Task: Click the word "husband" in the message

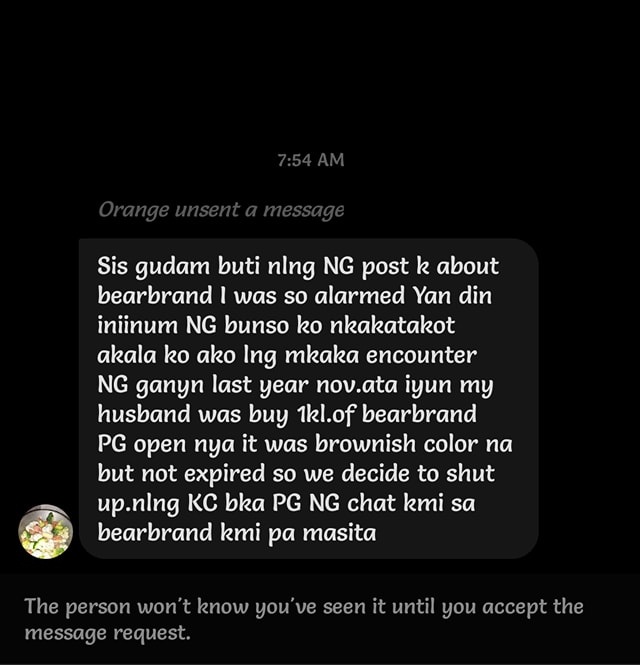Action: point(144,414)
